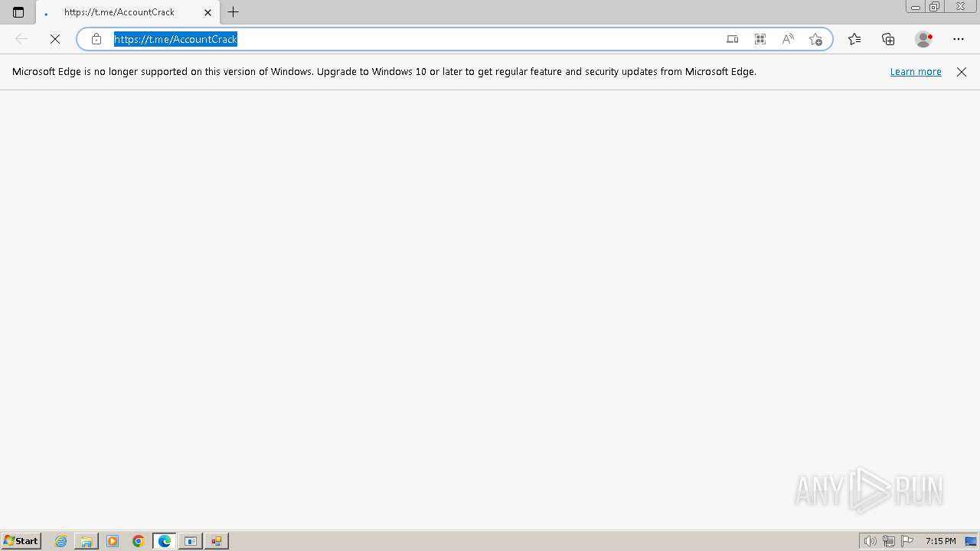Open the Collections panel
Screen dimensions: 980x551
(x=888, y=39)
